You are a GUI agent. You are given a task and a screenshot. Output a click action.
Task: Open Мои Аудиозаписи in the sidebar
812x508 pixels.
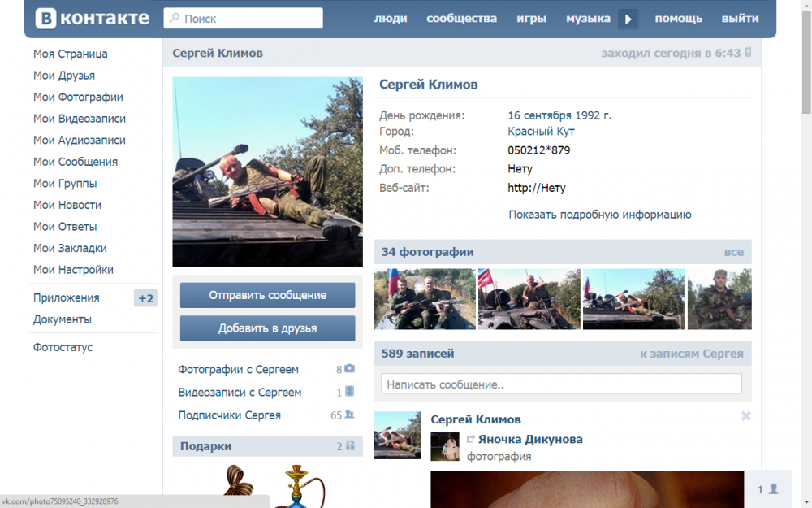pyautogui.click(x=80, y=140)
